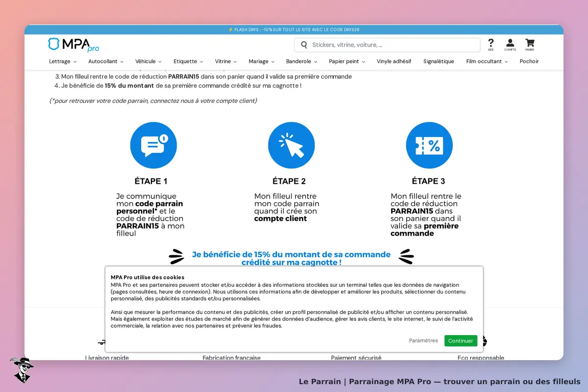The image size is (588, 392).
Task: Click the 'pour retrouver votre code parrain' note
Action: (153, 101)
